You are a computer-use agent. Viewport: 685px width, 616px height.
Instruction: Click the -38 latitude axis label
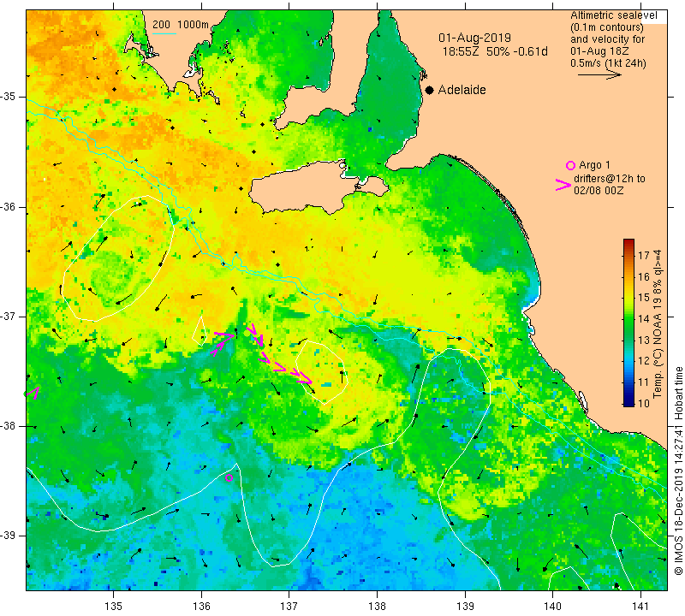click(x=8, y=426)
